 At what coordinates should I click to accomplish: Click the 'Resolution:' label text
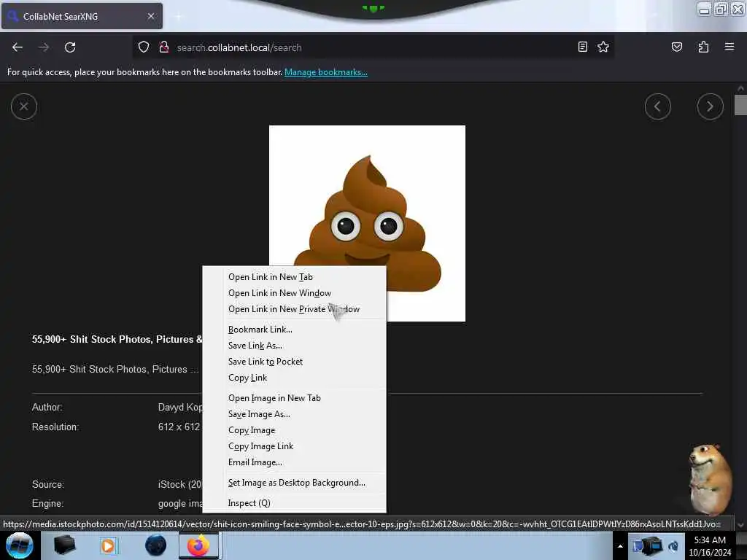click(55, 427)
